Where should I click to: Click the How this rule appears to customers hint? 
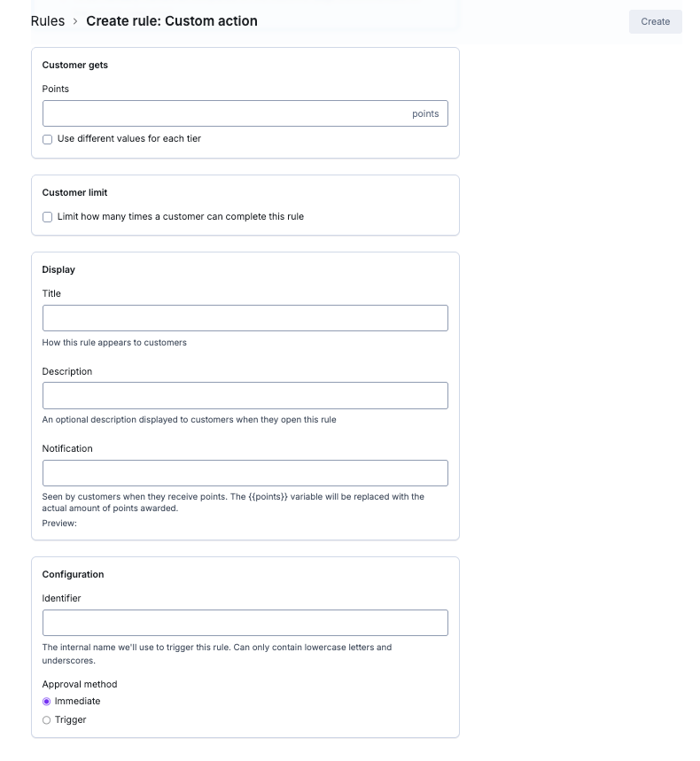(x=114, y=343)
